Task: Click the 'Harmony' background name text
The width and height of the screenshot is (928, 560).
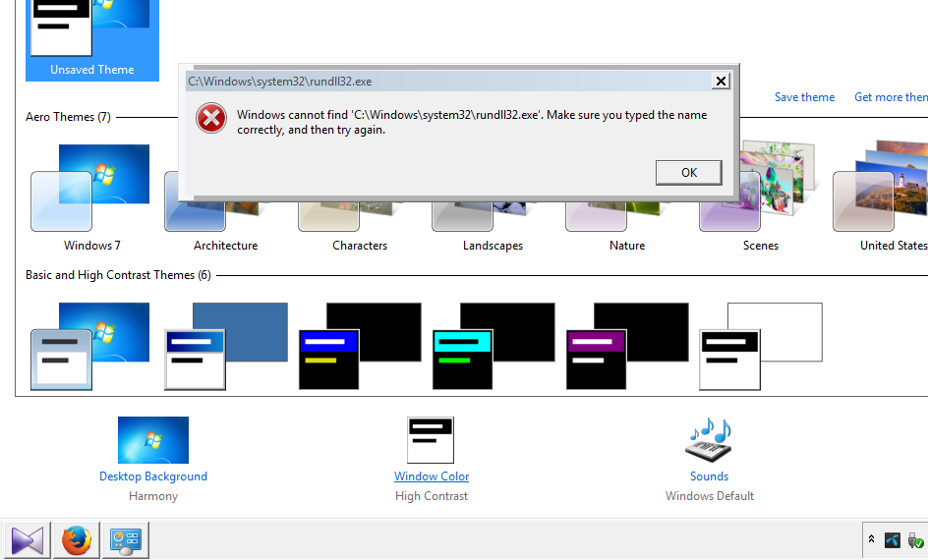Action: pos(153,496)
